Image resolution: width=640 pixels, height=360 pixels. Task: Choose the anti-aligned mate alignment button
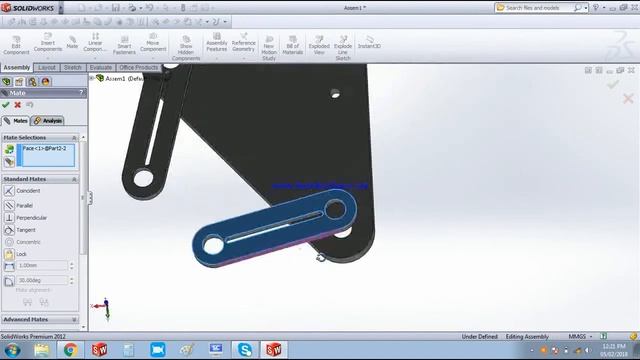44,302
